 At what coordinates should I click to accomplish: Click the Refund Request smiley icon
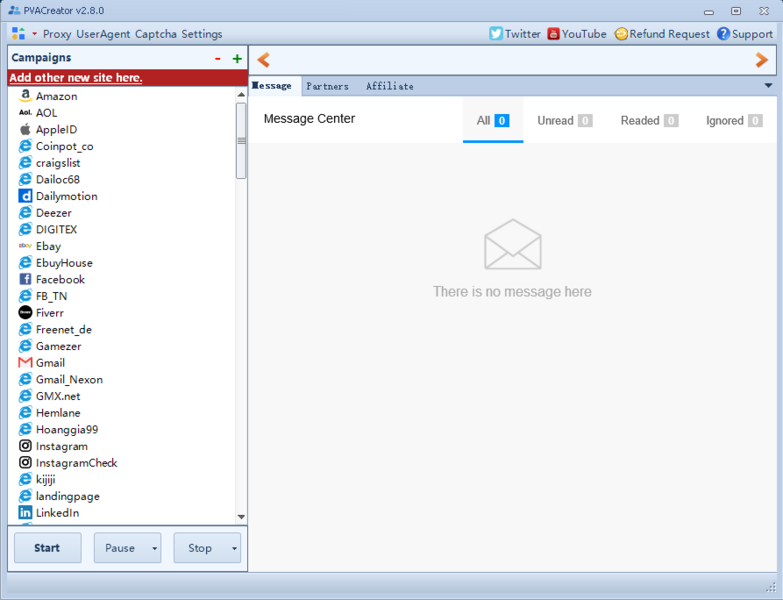[x=621, y=33]
